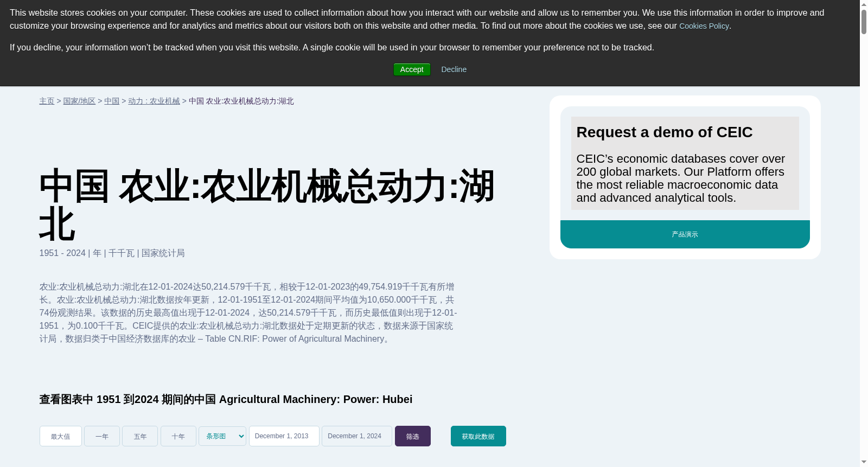Decline cookie tracking
This screenshot has width=868, height=467.
click(x=454, y=69)
